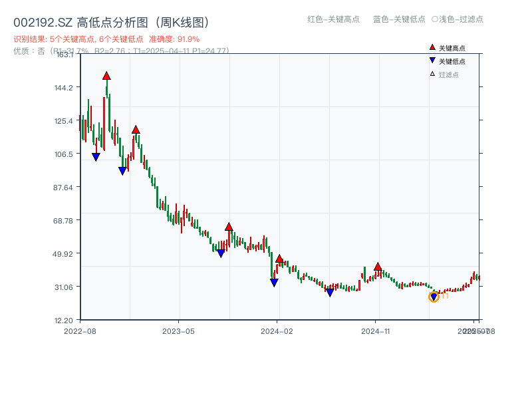Click the red triangle marker above the 2024-11 rebound
This screenshot has height=399, width=532.
(x=377, y=265)
